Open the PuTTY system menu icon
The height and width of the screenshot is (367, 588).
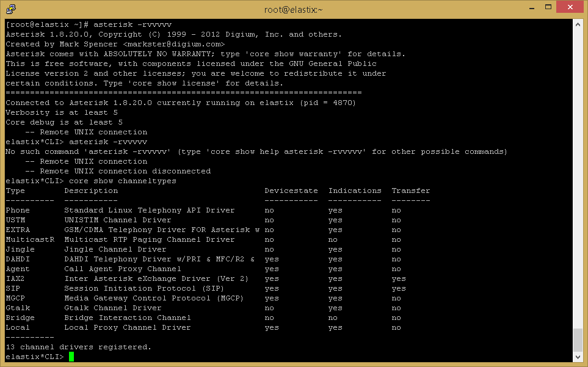[x=10, y=9]
